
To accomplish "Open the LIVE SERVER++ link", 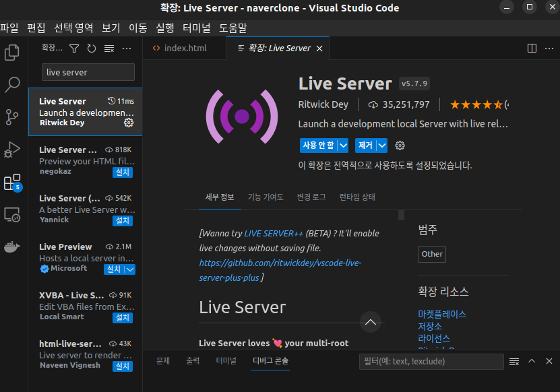I will (274, 234).
